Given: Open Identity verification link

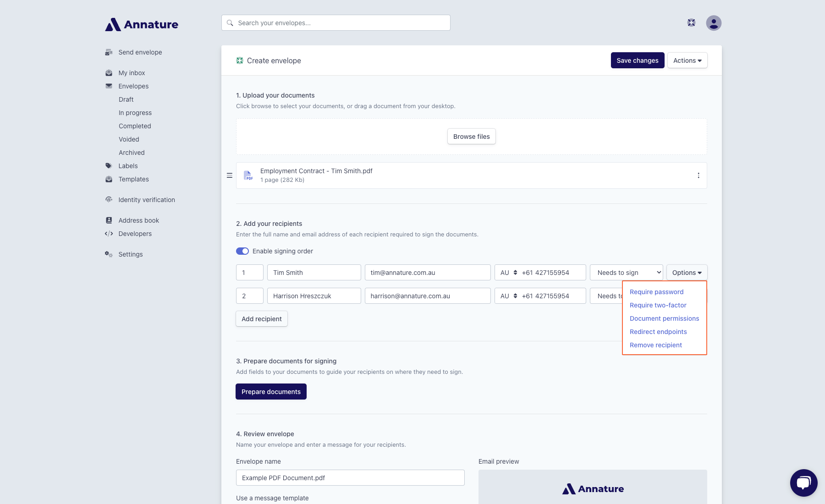Looking at the screenshot, I should click(x=147, y=200).
